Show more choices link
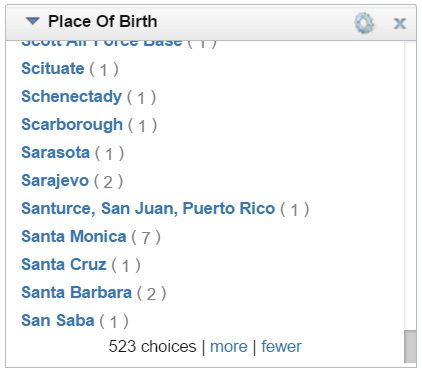Viewport: 422px width, 375px height. click(x=229, y=346)
